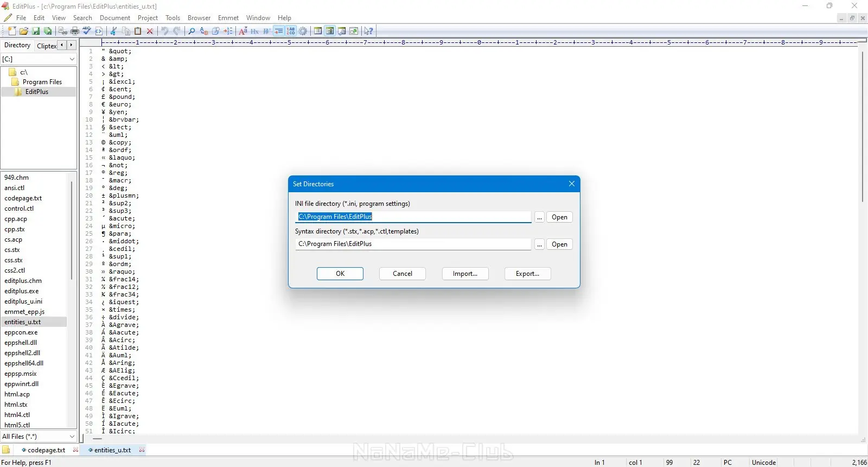Close the codepage.txt document tab
Screen dimensions: 868x467
(x=75, y=450)
